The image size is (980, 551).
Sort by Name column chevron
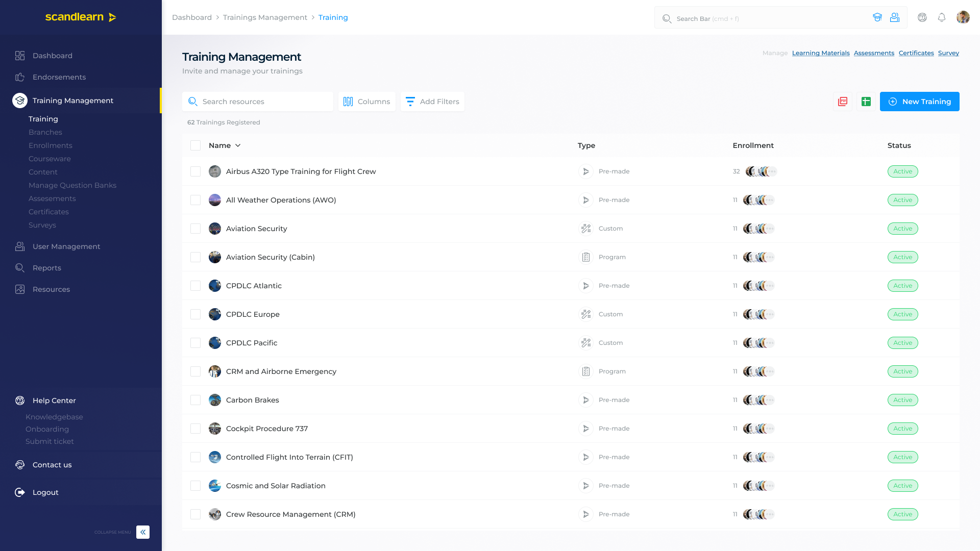coord(238,145)
